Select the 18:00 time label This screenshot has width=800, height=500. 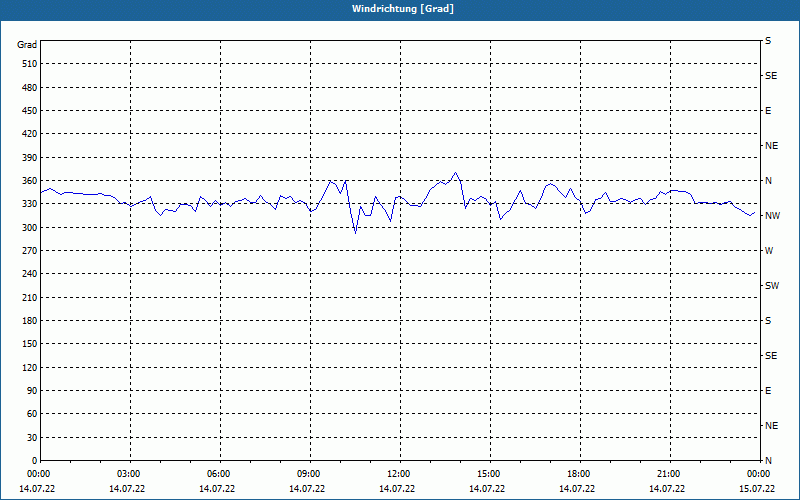(x=579, y=474)
